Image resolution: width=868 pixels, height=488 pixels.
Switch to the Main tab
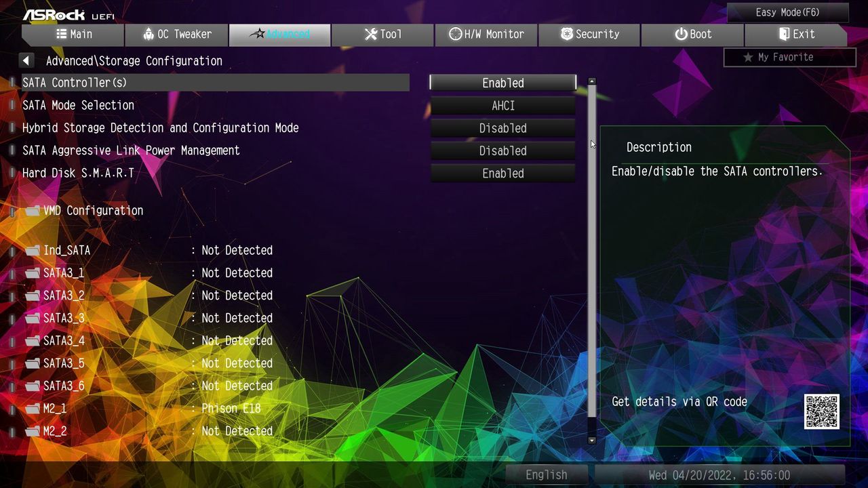tap(73, 35)
